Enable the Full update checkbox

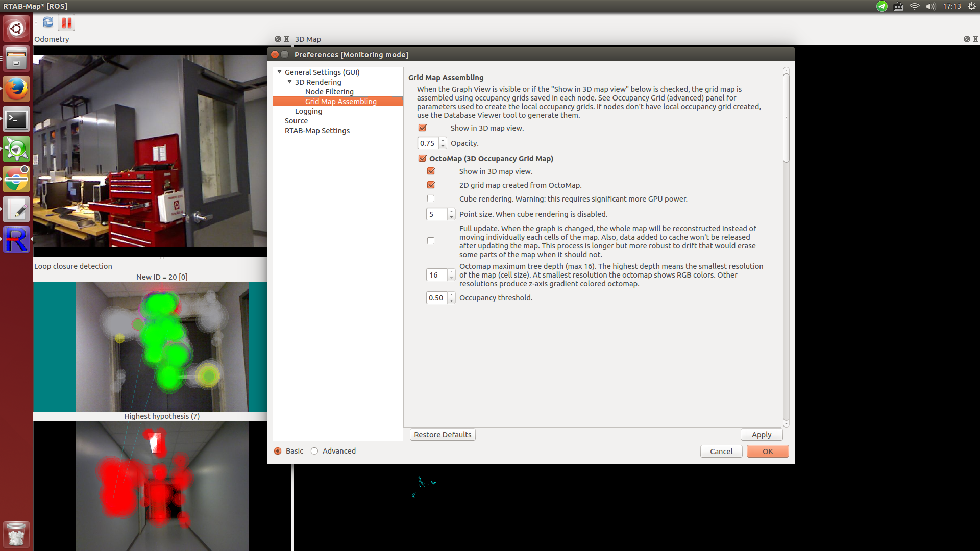(x=431, y=241)
